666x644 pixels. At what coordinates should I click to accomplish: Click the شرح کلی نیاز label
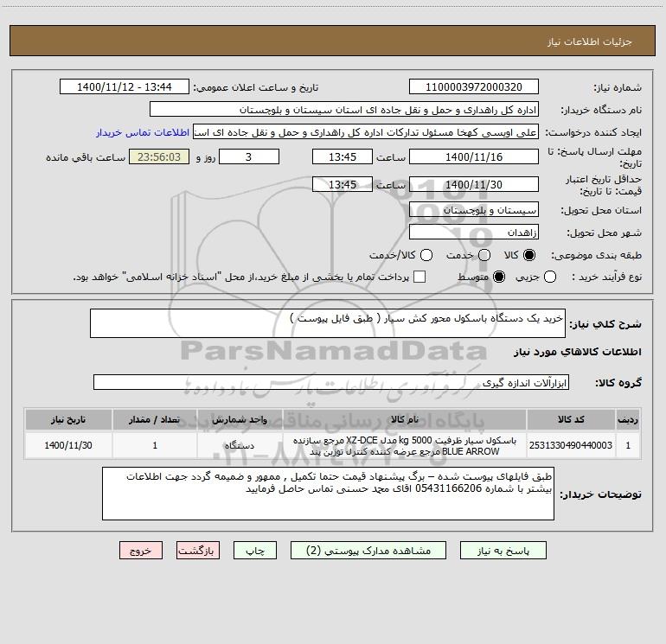pyautogui.click(x=605, y=324)
